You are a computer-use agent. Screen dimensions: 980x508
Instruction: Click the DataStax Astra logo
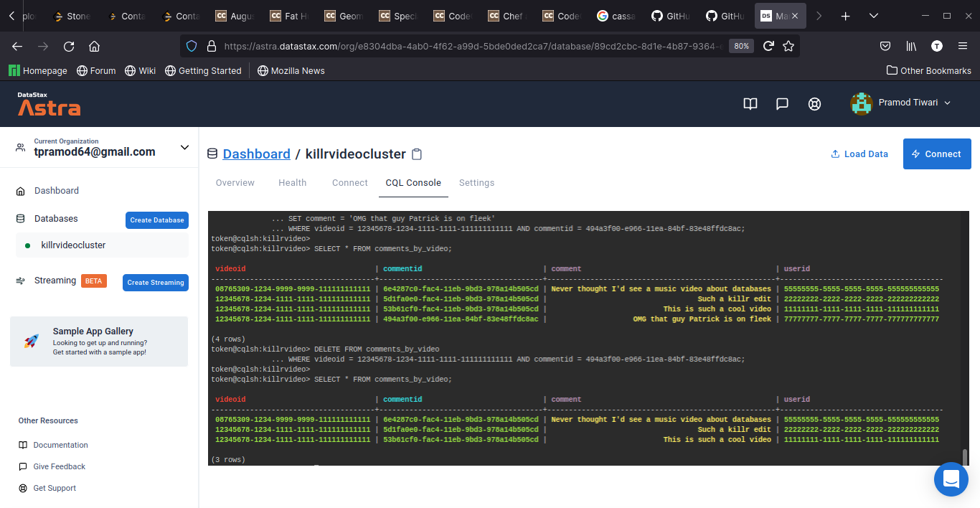[49, 103]
